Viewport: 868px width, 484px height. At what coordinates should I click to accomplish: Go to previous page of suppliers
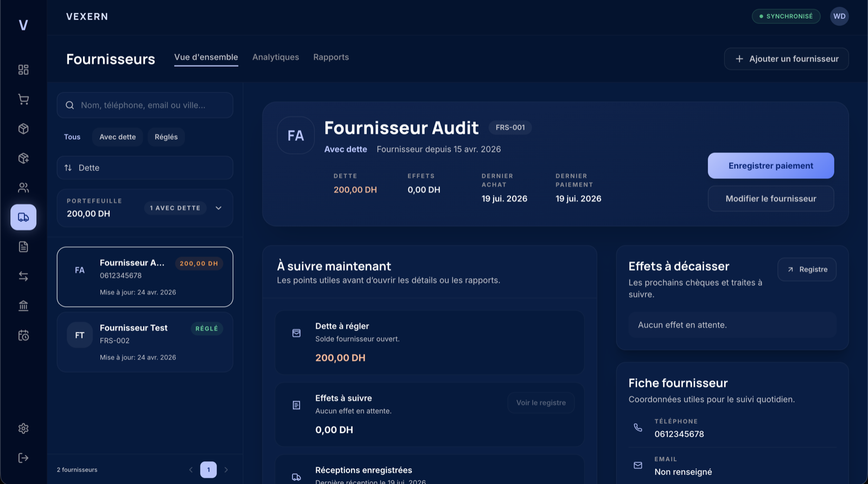[191, 470]
